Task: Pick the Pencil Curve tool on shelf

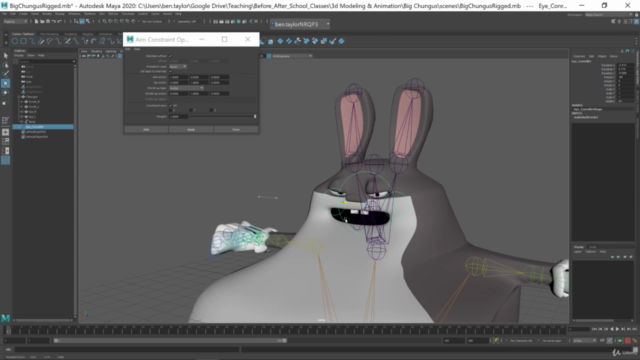Action: [41, 41]
